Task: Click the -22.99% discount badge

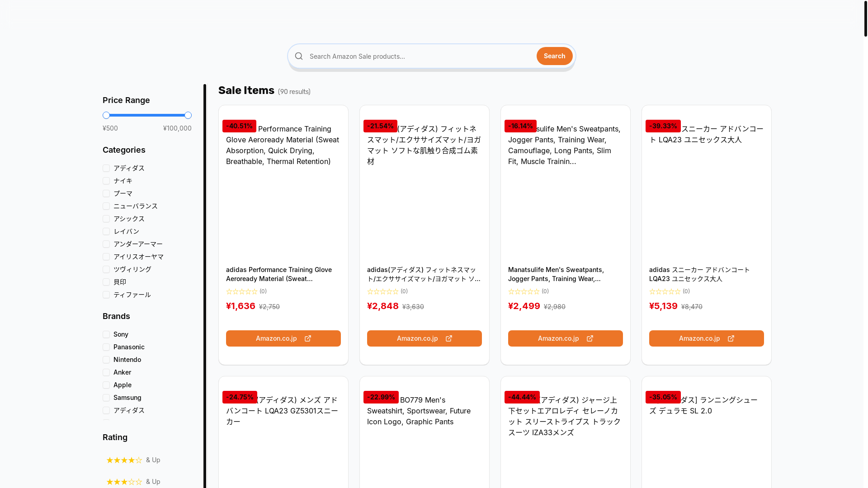Action: 381,397
